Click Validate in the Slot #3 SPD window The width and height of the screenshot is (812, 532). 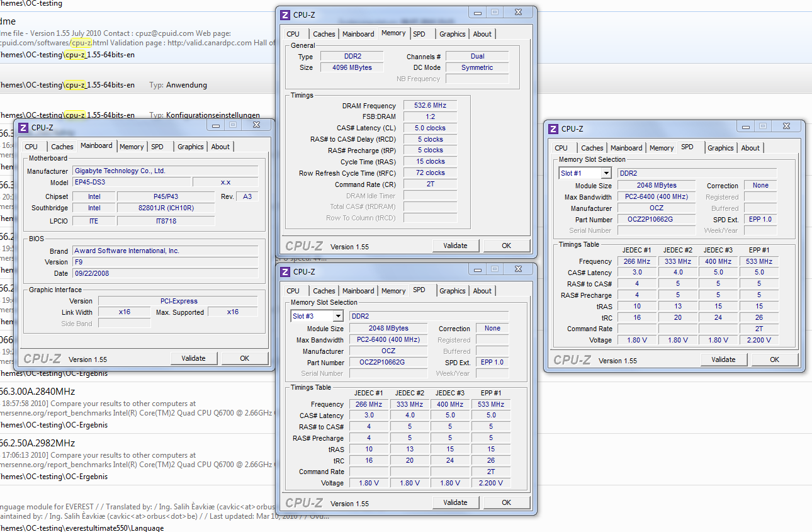click(x=456, y=502)
